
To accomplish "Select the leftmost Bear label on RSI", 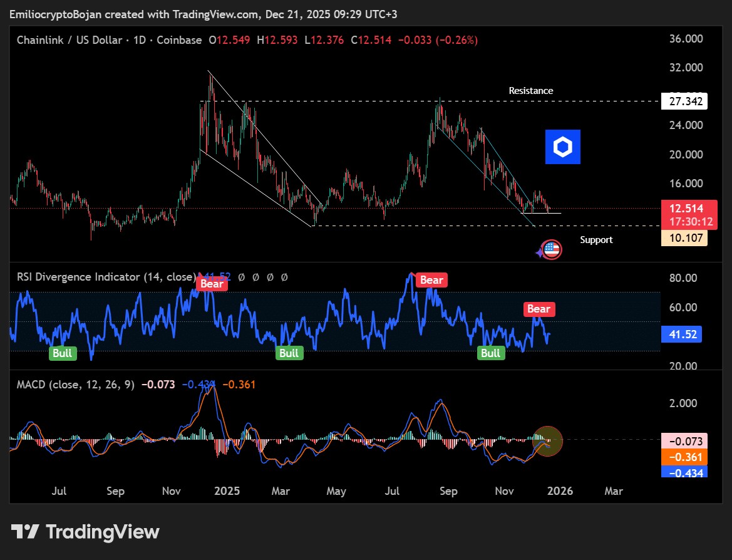I will (212, 284).
